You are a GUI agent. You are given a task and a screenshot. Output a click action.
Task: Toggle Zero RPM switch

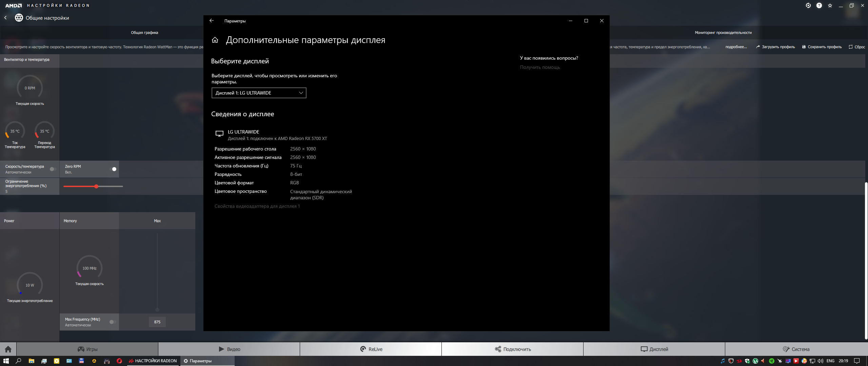114,169
